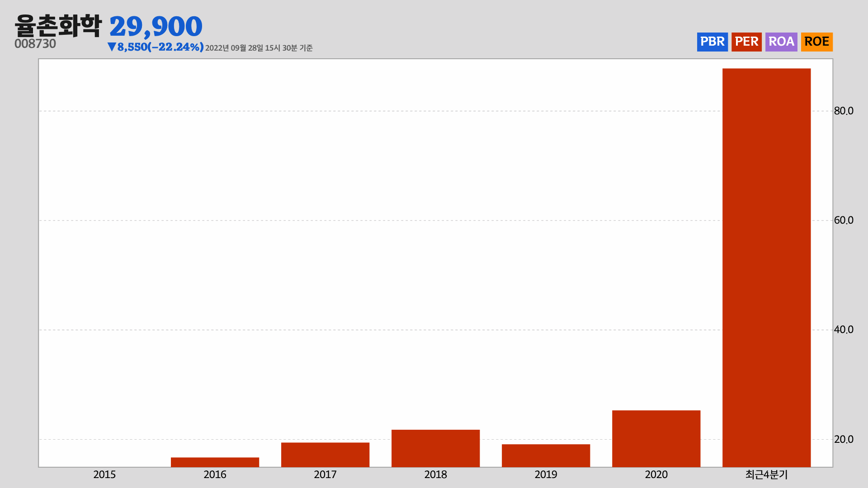Click the 2015 x-axis label

pyautogui.click(x=104, y=475)
